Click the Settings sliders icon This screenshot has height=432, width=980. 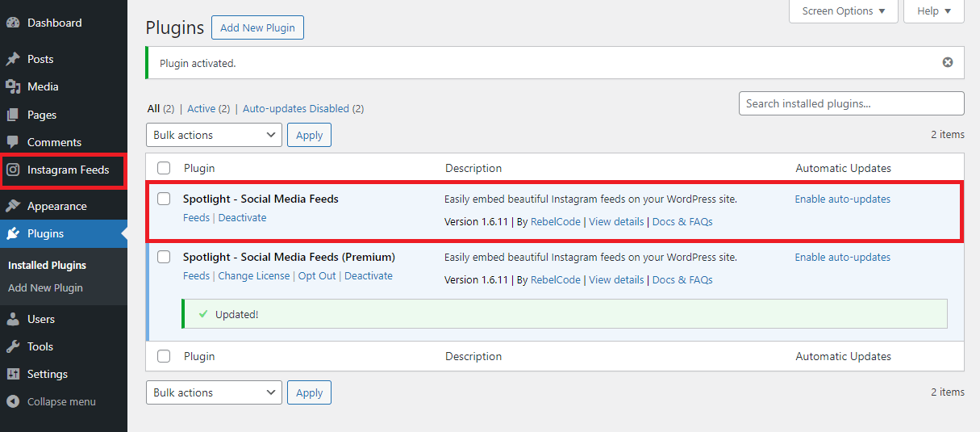coord(13,374)
